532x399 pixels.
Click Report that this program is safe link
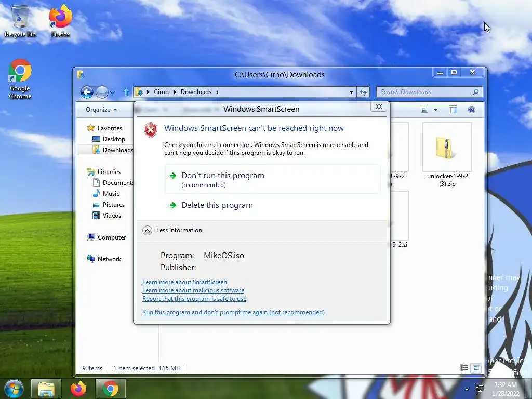click(194, 299)
